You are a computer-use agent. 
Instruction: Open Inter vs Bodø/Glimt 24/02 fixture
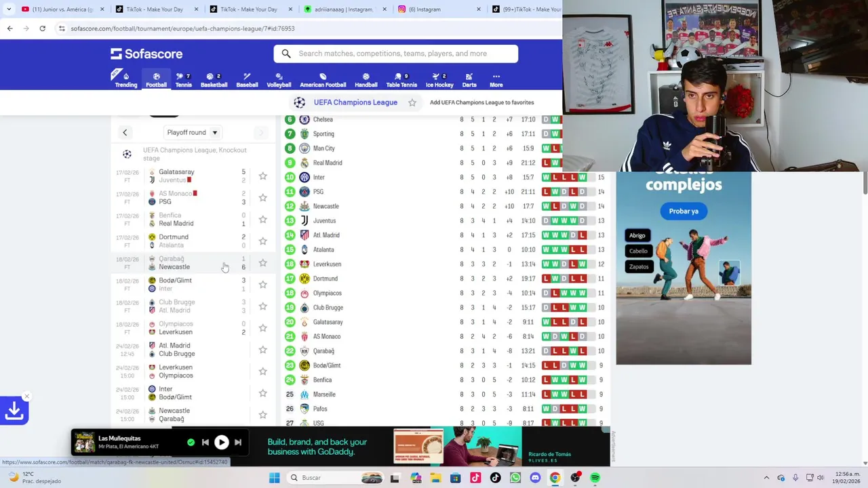click(193, 393)
